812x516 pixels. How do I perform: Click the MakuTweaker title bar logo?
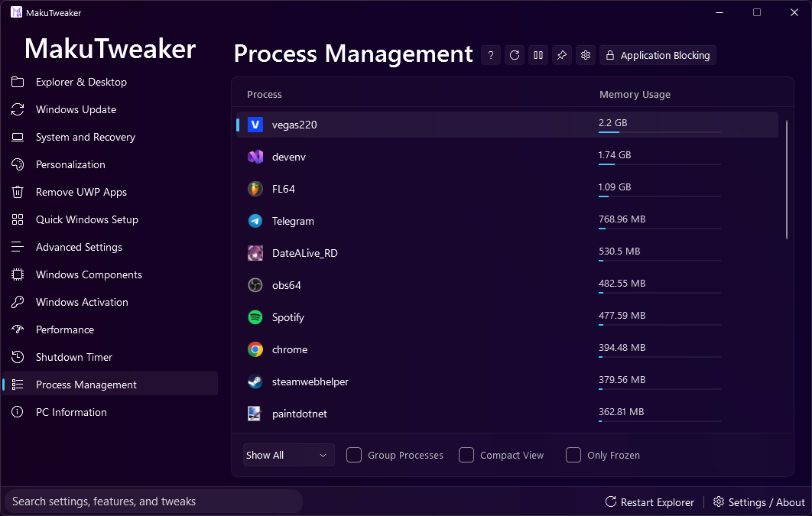(16, 12)
